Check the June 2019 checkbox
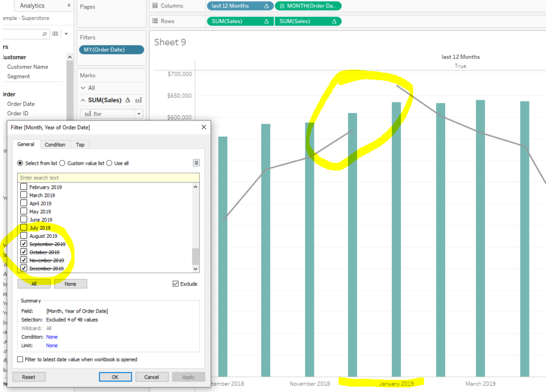Viewport: 546px width, 392px height. [x=23, y=219]
